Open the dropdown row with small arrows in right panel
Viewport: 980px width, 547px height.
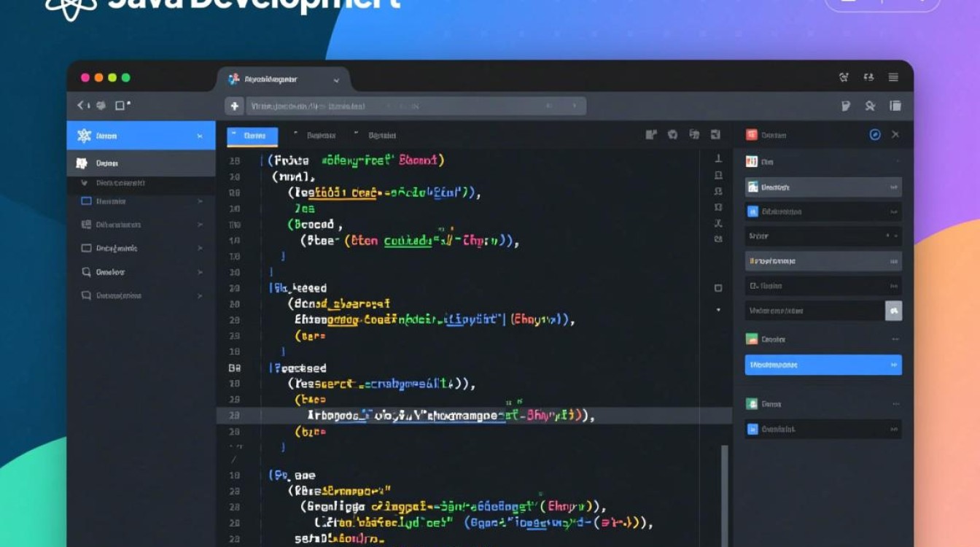click(822, 236)
